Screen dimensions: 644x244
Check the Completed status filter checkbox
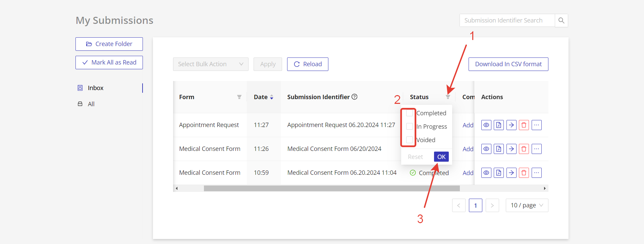tap(409, 113)
